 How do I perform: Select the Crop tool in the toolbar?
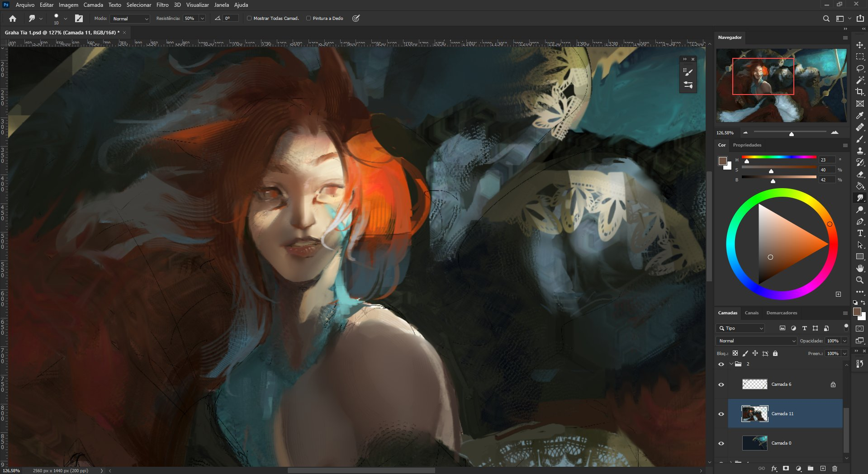point(860,92)
